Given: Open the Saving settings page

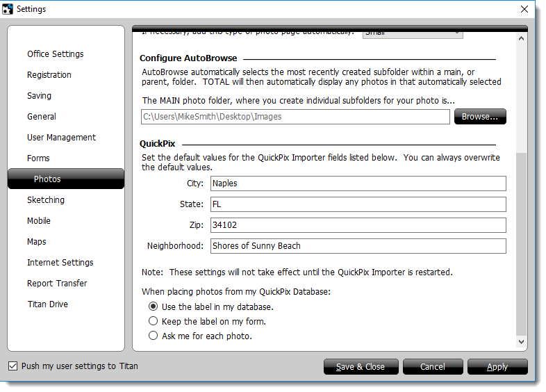Looking at the screenshot, I should click(x=39, y=96).
